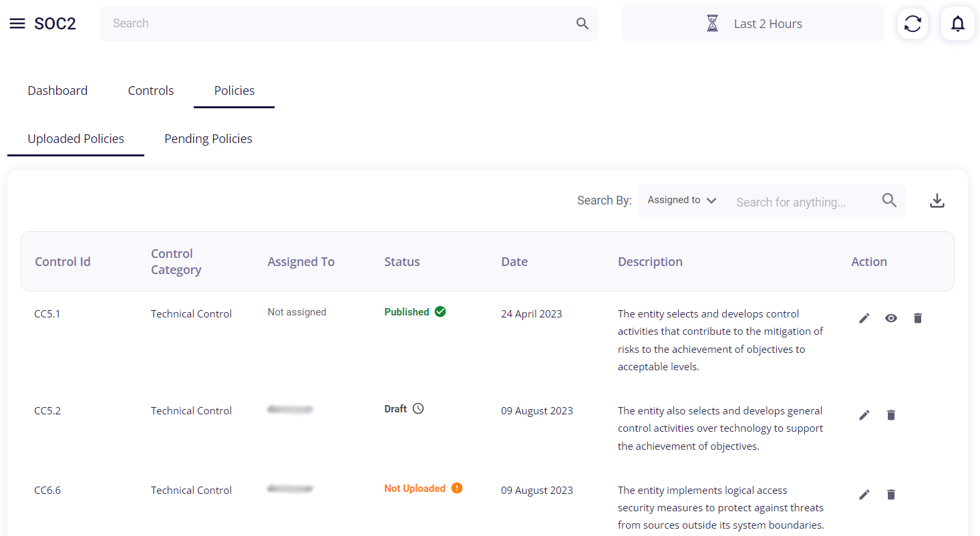The height and width of the screenshot is (536, 980).
Task: Click the hourglass time range icon
Action: pos(713,23)
